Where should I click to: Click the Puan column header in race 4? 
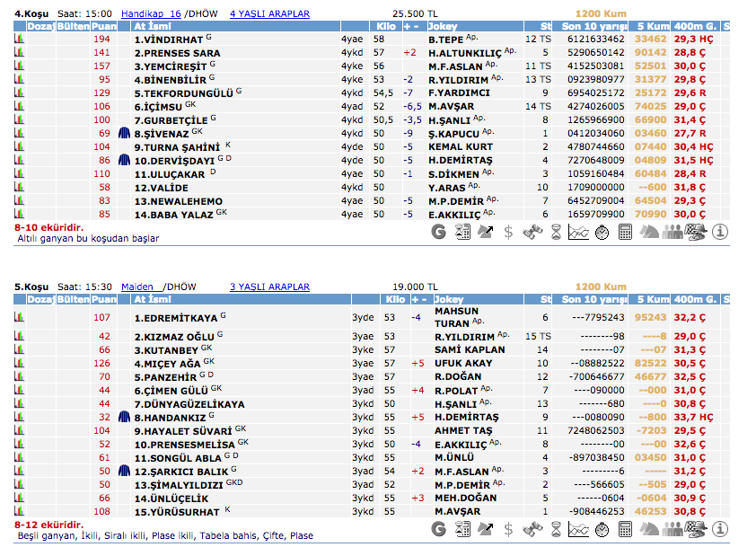[x=103, y=27]
